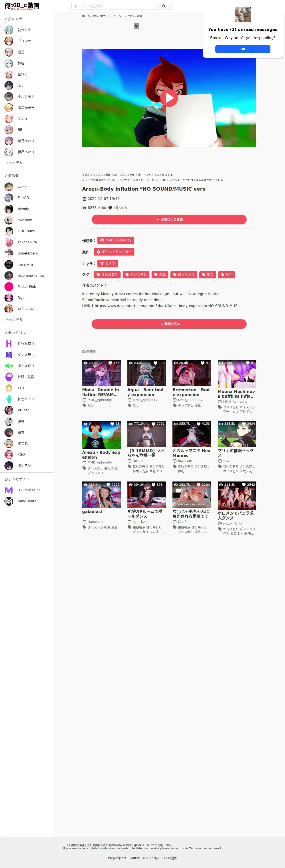This screenshot has width=285, height=868.
Task: Expand もっと見る under 人気作者
Action: pos(14,320)
